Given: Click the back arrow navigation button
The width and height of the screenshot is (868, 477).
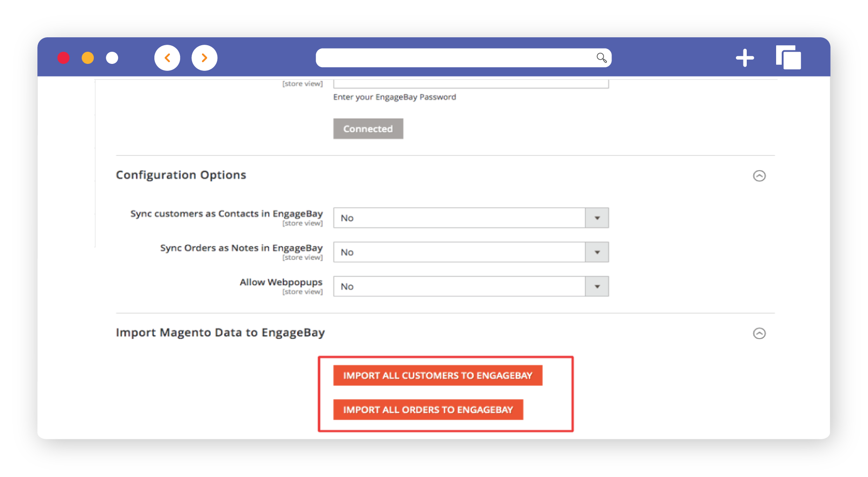Looking at the screenshot, I should (167, 58).
